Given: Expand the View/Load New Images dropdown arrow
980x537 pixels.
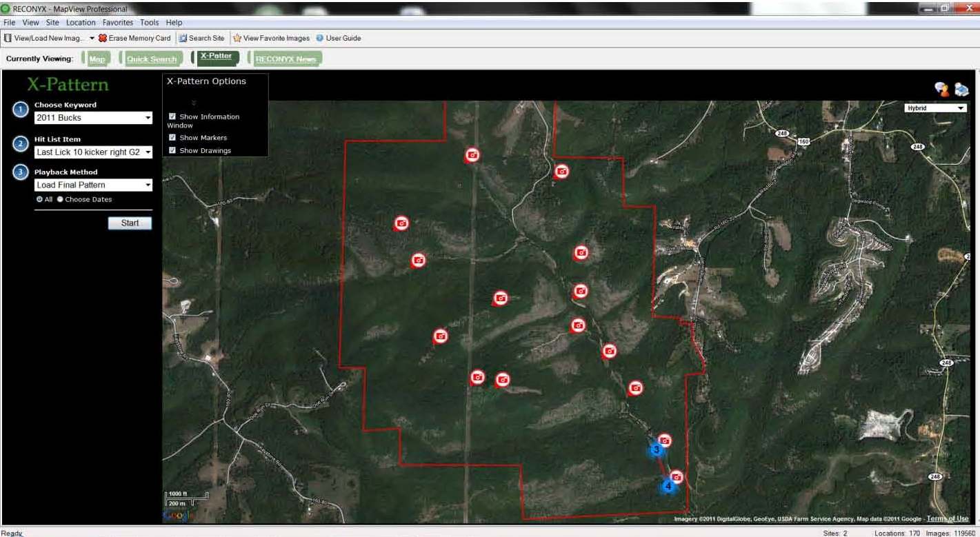Looking at the screenshot, I should (92, 38).
